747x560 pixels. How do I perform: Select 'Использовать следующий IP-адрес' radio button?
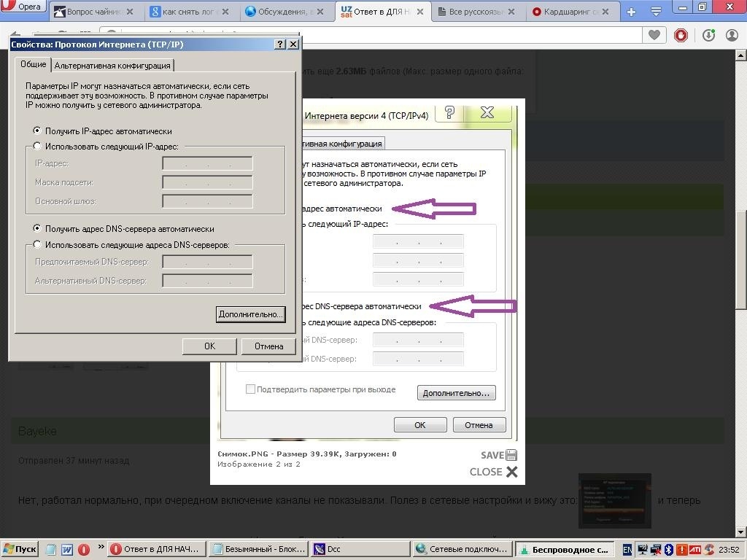click(x=37, y=146)
